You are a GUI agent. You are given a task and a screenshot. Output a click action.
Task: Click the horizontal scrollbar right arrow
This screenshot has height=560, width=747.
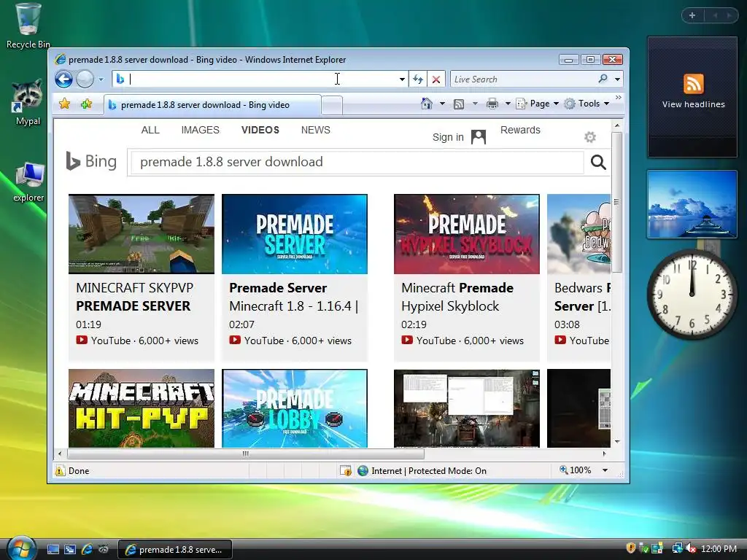[x=605, y=454]
